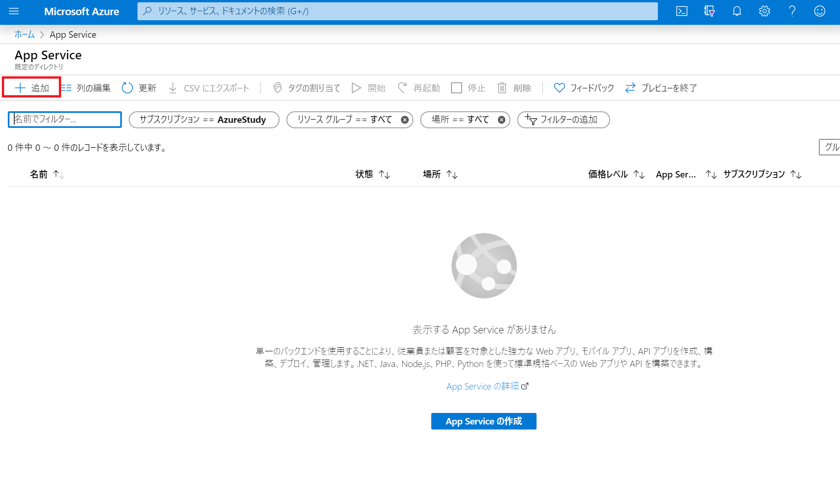Click 開始 to start the app
Image resolution: width=840 pixels, height=504 pixels.
coord(369,88)
